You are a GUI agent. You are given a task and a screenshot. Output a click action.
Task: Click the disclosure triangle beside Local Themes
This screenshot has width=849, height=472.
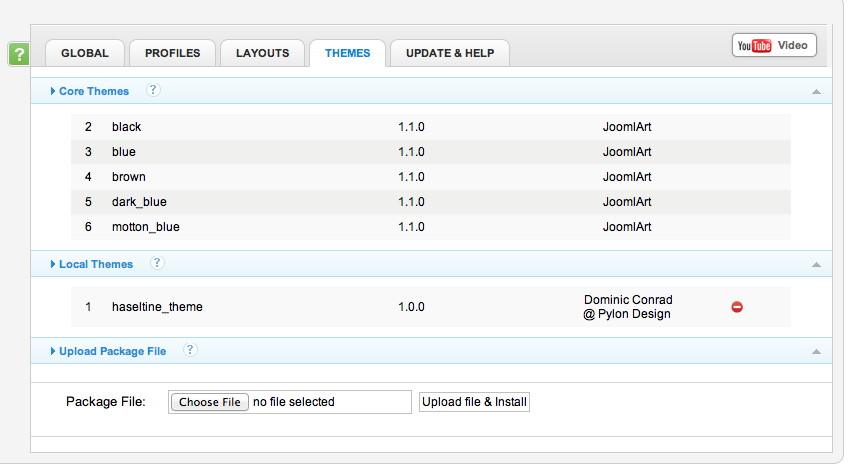pos(53,264)
